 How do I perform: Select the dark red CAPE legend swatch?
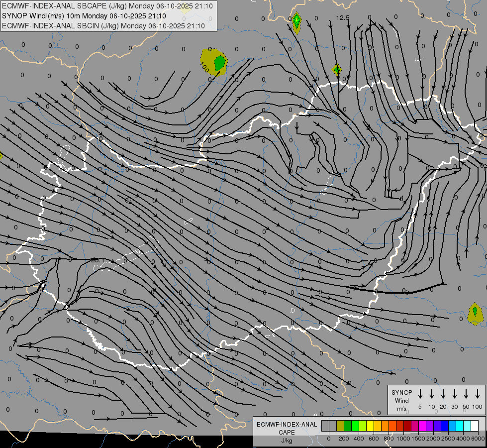[407, 426]
